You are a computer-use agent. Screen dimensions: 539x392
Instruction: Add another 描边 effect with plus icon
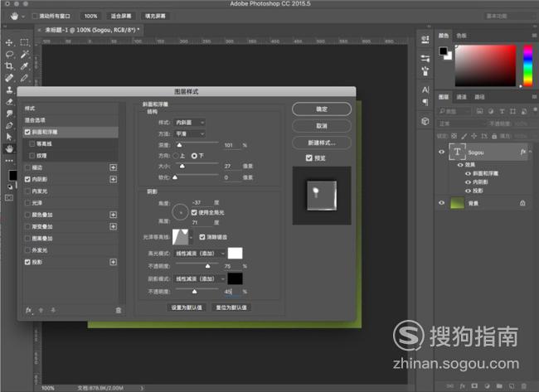[x=113, y=167]
